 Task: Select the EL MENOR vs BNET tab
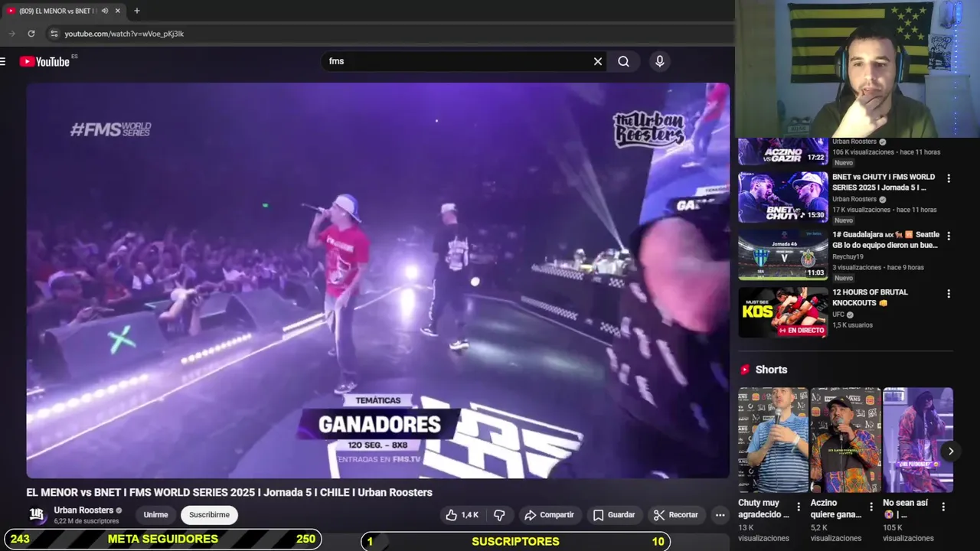click(57, 11)
